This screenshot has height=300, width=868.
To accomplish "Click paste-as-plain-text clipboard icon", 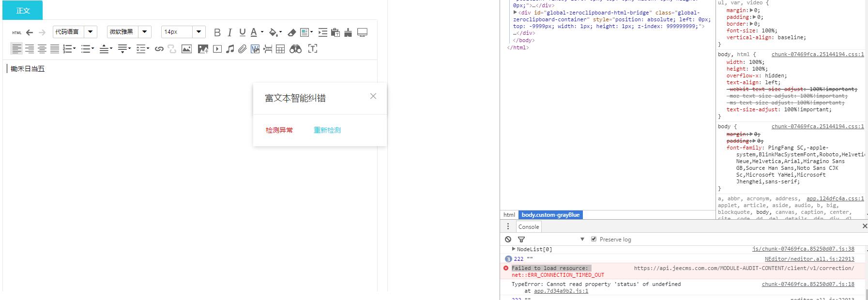I will [335, 32].
